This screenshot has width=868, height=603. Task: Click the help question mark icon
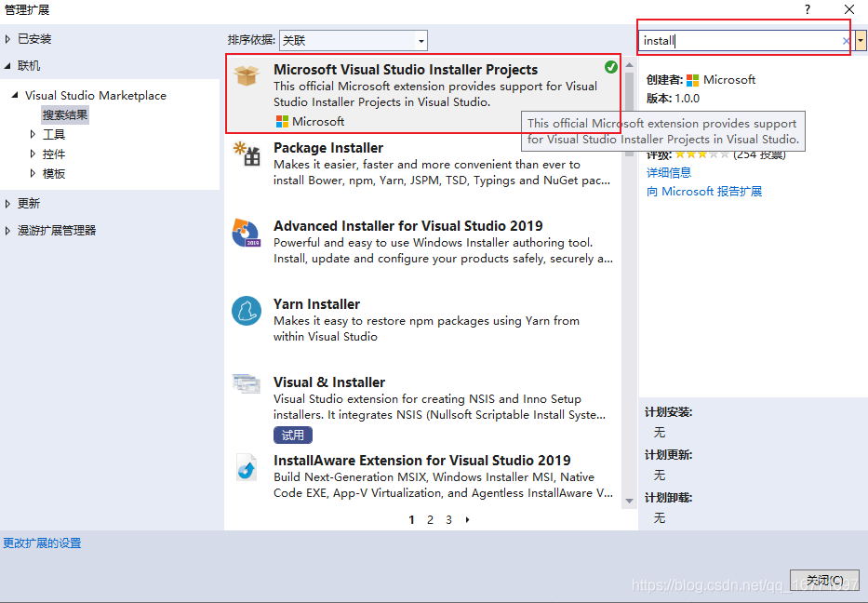click(x=808, y=9)
